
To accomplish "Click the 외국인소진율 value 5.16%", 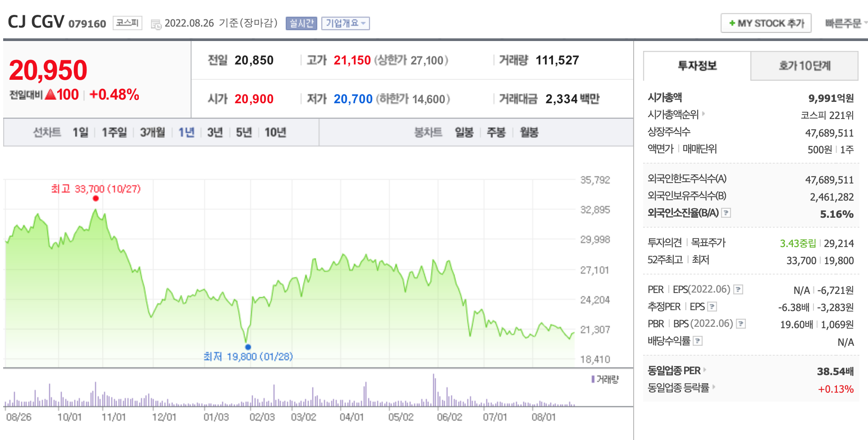I will pos(837,214).
